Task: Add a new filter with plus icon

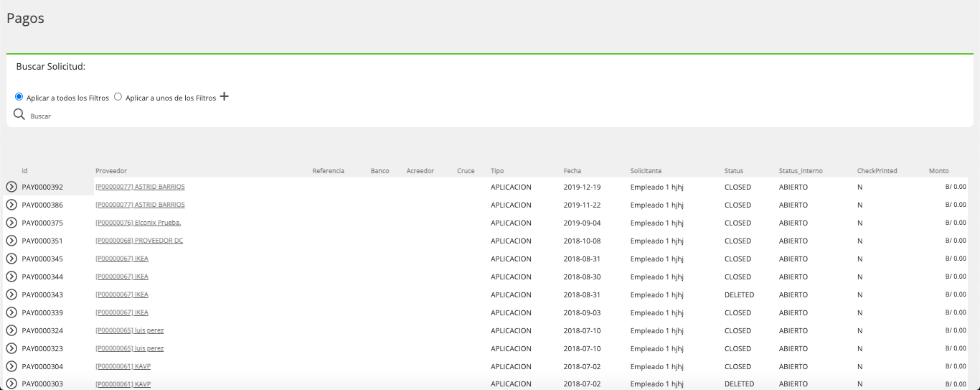Action: 224,96
